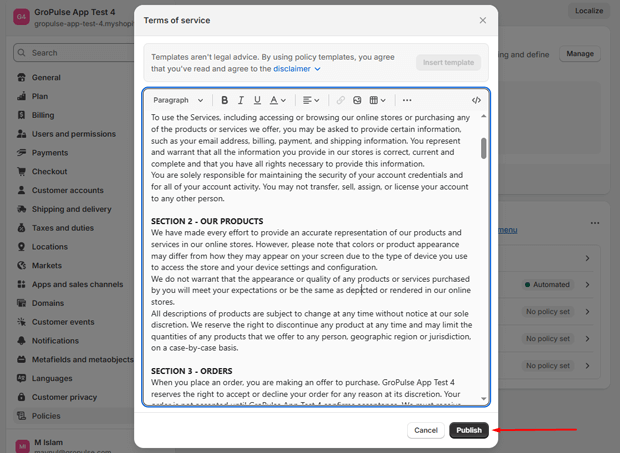Click the Locations pin icon

pos(22,246)
